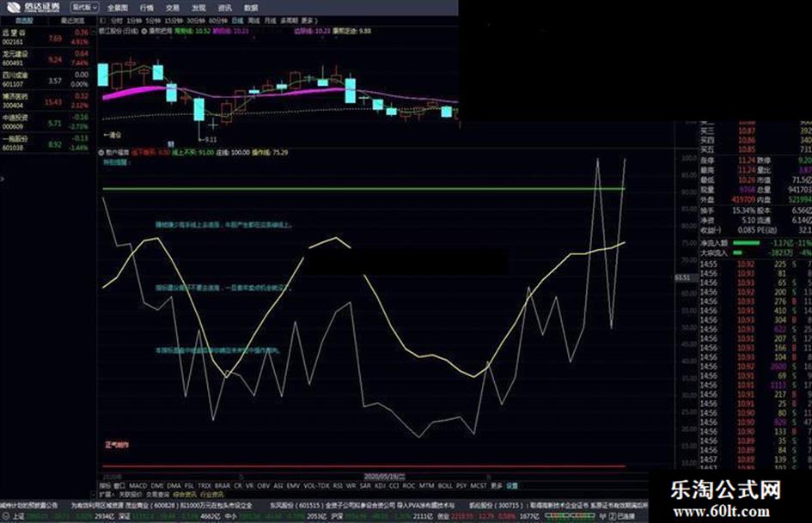Viewport: 812px width, 523px height.
Task: Open the 行情 menu
Action: click(147, 8)
